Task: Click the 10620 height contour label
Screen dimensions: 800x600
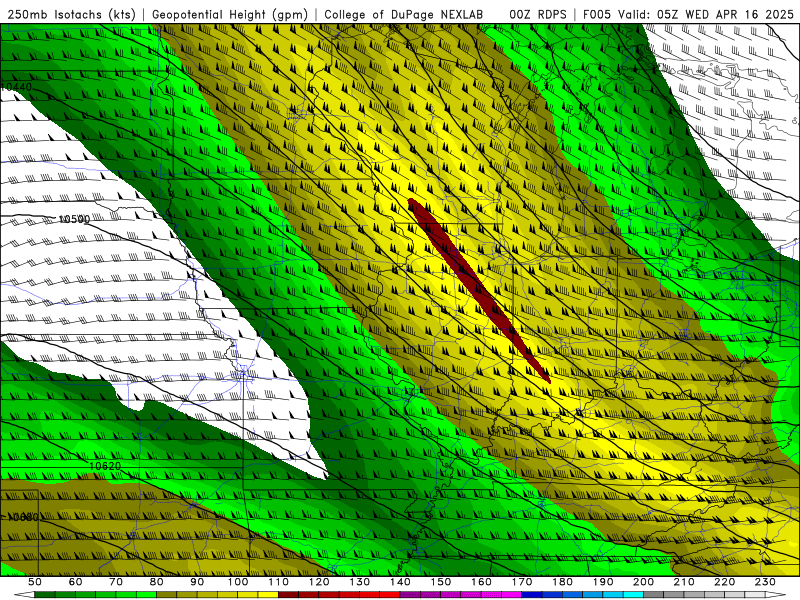Action: point(105,466)
